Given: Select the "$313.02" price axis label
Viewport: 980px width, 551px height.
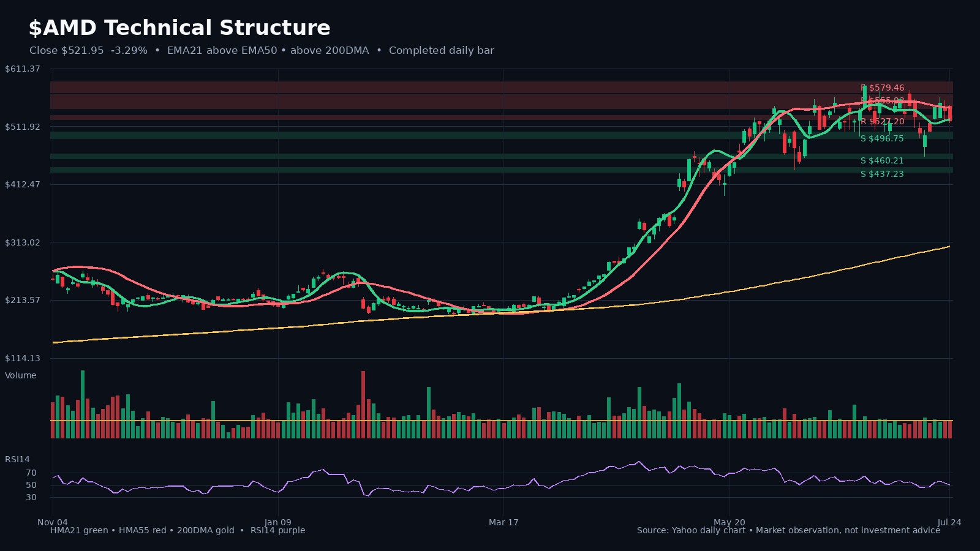Looking at the screenshot, I should click(23, 242).
